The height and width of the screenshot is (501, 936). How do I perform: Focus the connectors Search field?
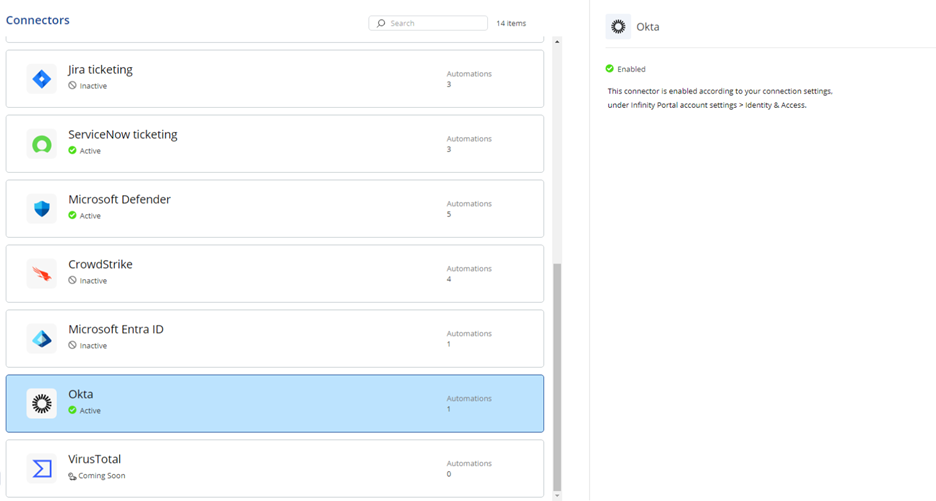tap(428, 23)
